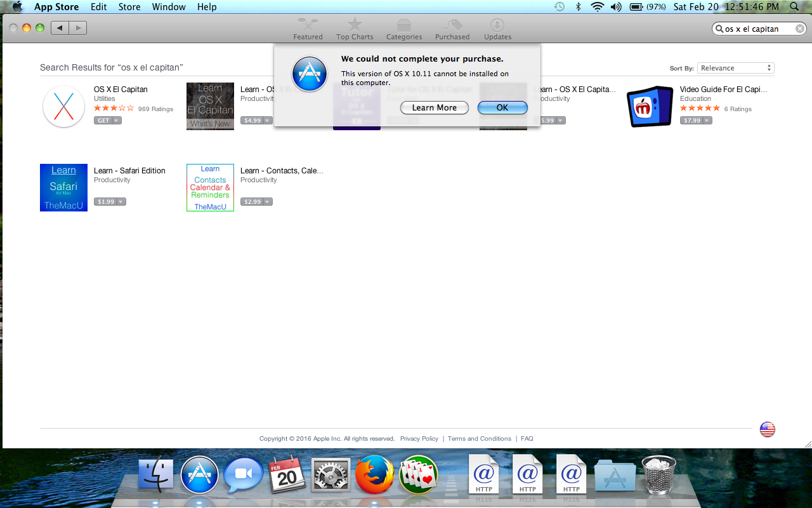Click OK in the purchase error dialog
Image resolution: width=812 pixels, height=508 pixels.
coord(502,108)
